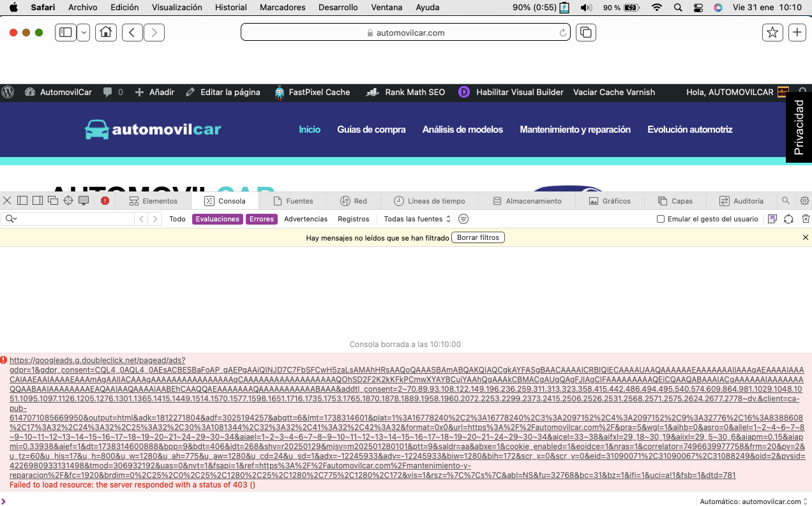Show next search result arrow

click(155, 219)
